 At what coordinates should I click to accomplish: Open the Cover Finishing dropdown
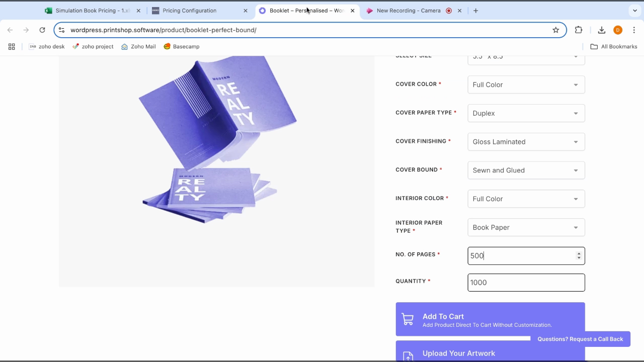(526, 142)
